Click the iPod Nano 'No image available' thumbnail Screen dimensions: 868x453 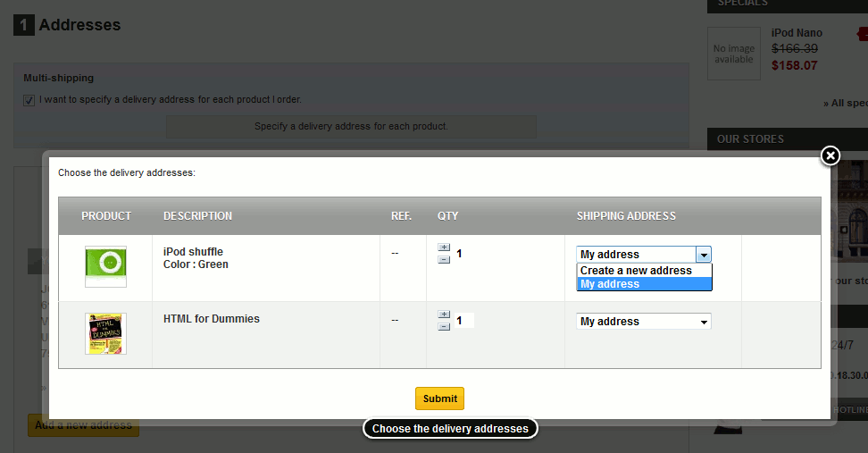tap(734, 54)
